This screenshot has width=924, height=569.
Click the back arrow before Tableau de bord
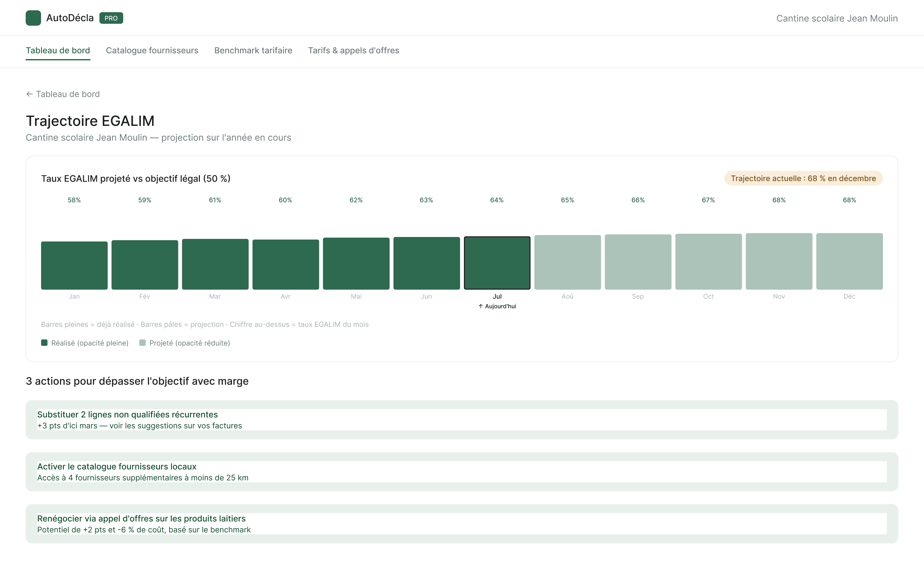point(29,94)
